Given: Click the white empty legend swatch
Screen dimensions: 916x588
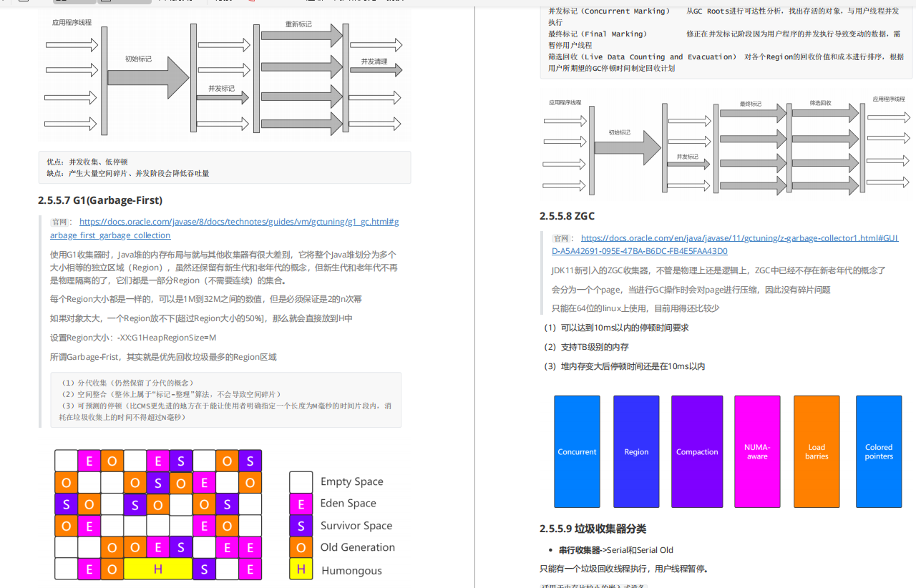Looking at the screenshot, I should coord(301,482).
